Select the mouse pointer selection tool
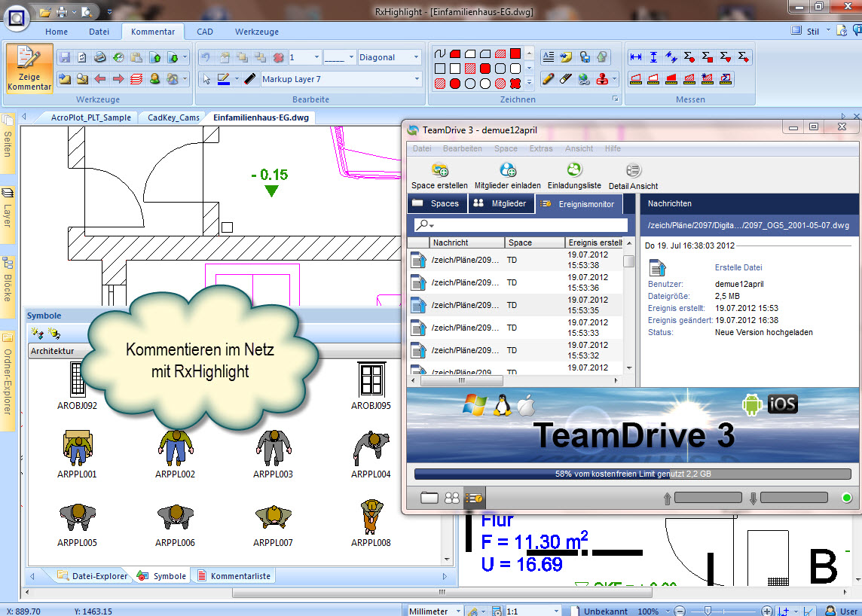The height and width of the screenshot is (616, 862). click(x=207, y=79)
